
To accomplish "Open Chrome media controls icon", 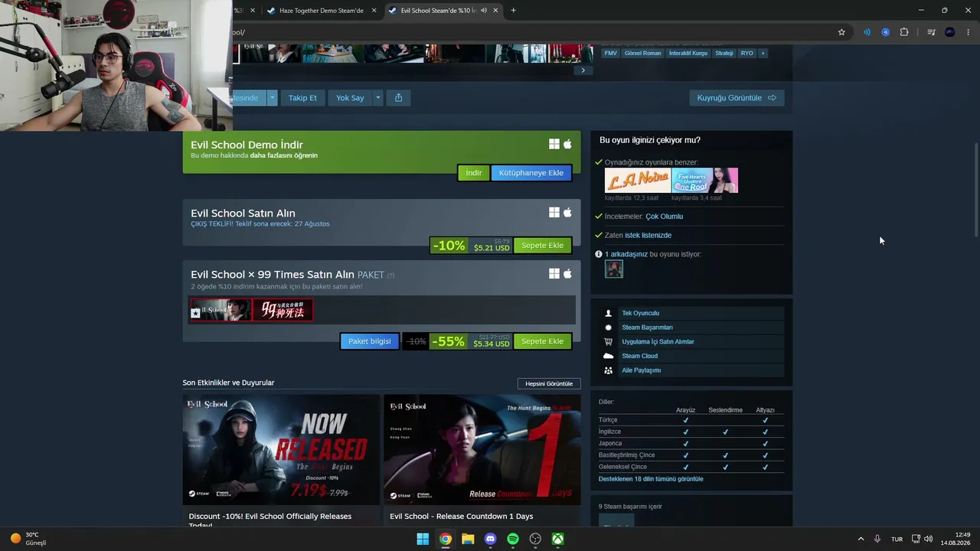I will [931, 32].
